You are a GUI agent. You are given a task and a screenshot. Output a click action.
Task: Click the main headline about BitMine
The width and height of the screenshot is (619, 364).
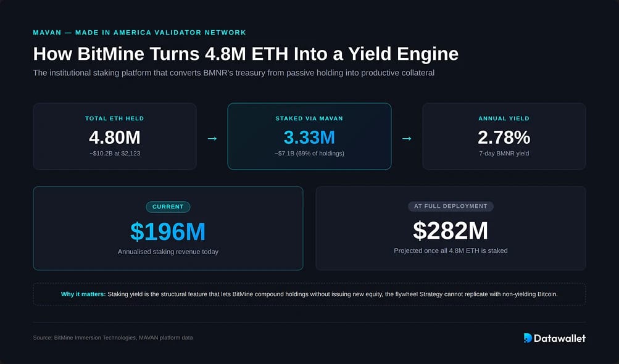tap(246, 54)
